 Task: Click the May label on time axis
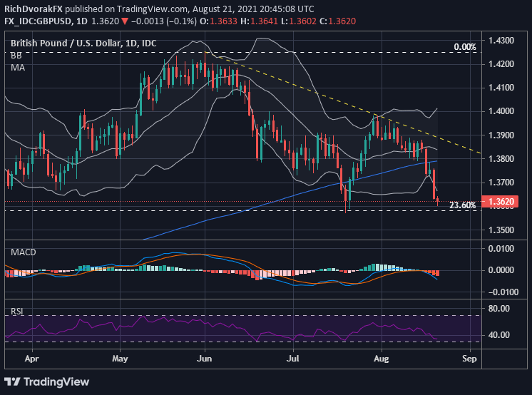(120, 359)
